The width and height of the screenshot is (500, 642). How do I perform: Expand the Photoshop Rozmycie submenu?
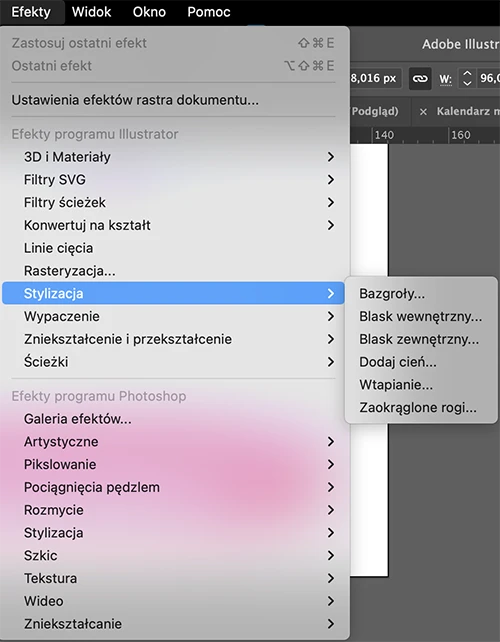[x=173, y=510]
